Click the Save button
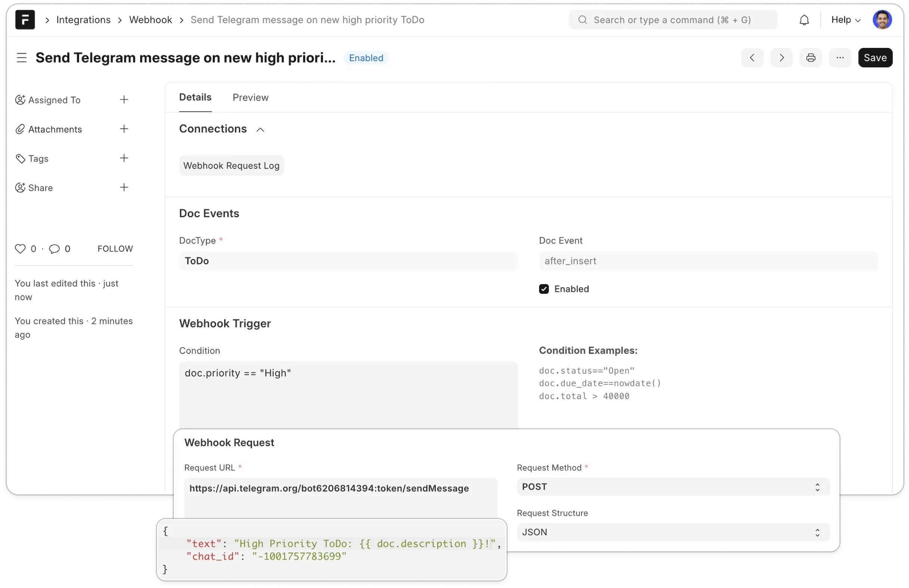909x588 pixels. pyautogui.click(x=875, y=58)
